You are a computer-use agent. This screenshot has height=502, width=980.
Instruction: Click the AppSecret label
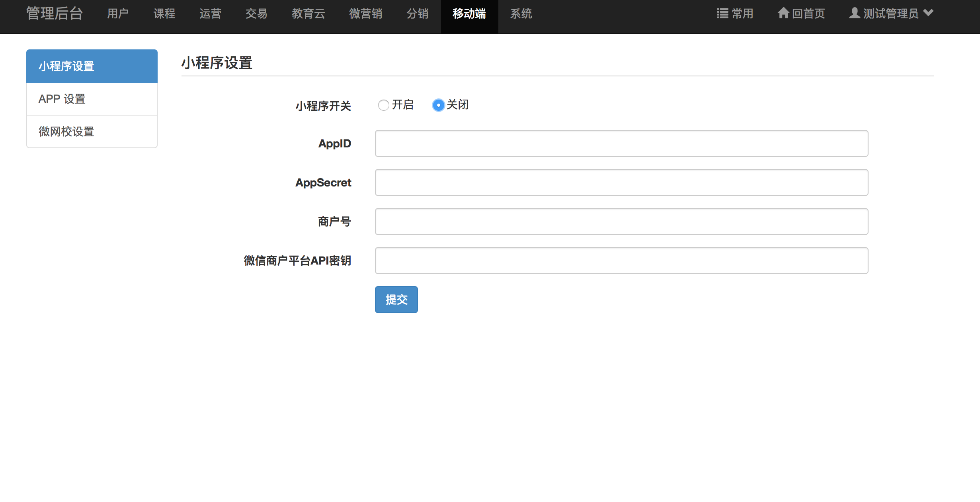(323, 182)
